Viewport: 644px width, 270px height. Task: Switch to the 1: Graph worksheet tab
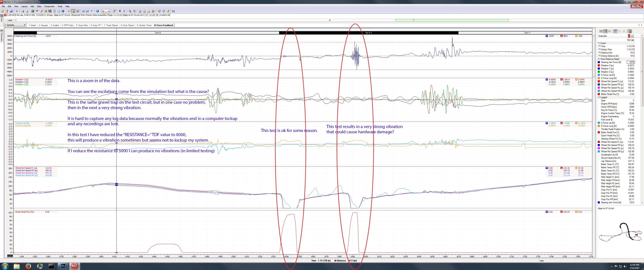tap(32, 25)
